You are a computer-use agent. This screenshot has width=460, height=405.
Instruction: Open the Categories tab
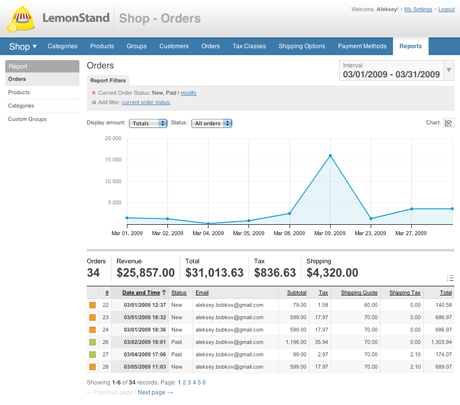point(62,46)
